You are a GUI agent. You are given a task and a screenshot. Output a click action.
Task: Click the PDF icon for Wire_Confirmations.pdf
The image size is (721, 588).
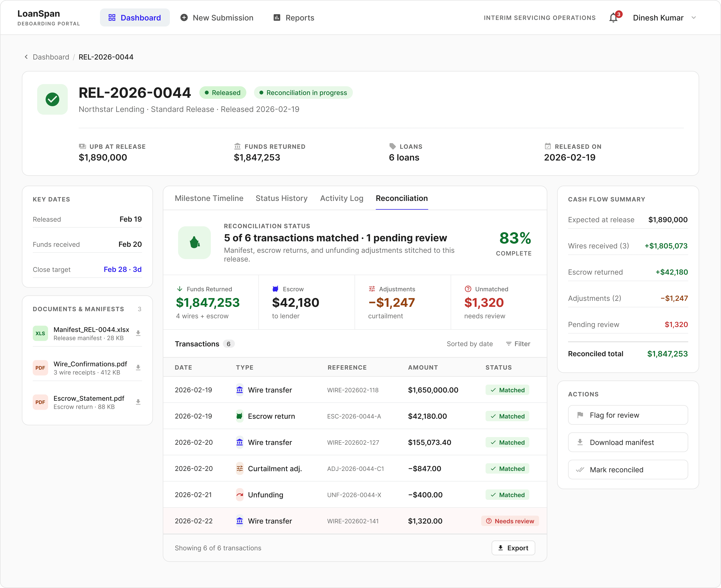click(x=40, y=368)
